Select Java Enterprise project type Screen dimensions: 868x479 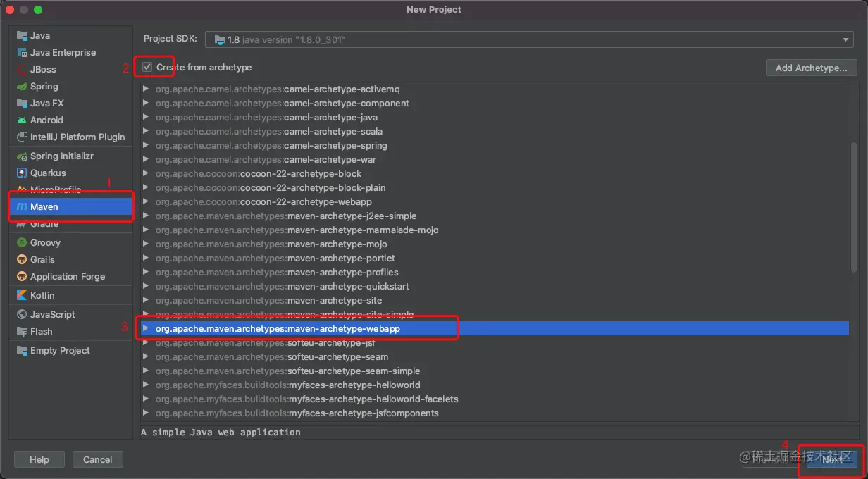71,52
